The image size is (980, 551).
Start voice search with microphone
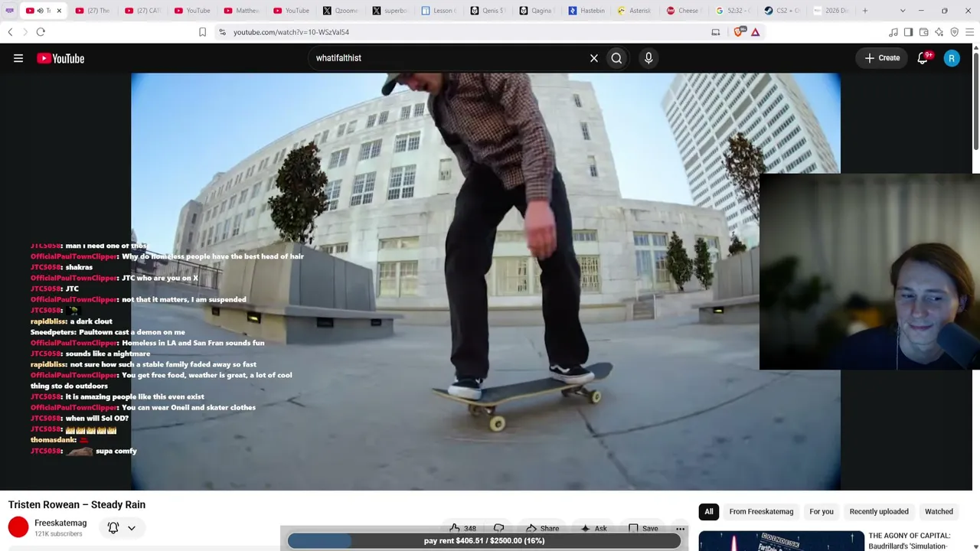click(648, 58)
